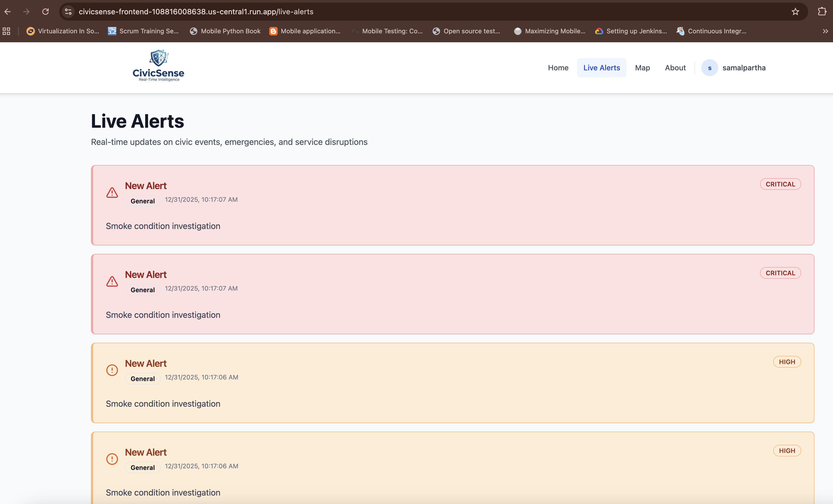This screenshot has width=833, height=504.
Task: Click the samalpartha user avatar
Action: [x=709, y=68]
